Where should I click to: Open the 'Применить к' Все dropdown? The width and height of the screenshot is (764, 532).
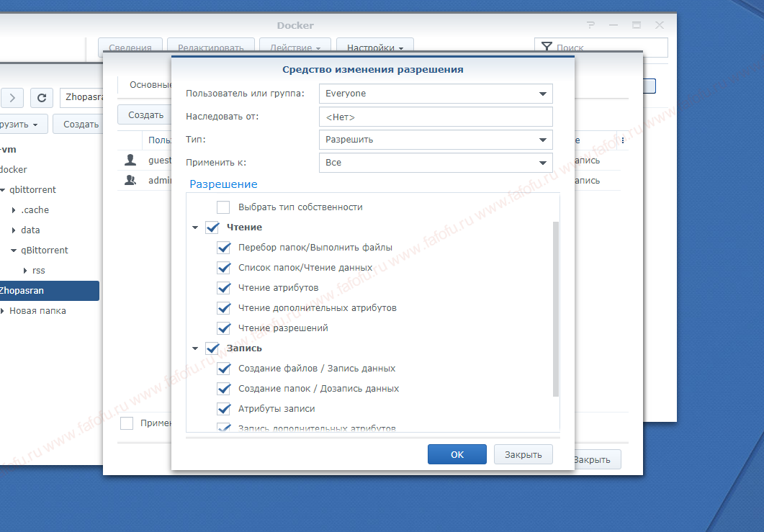click(436, 163)
